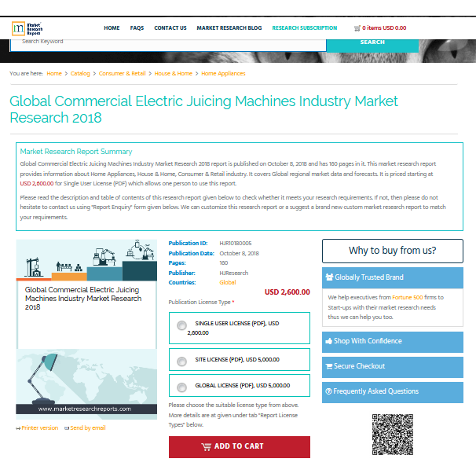Viewport: 476px width, 466px height.
Task: Click the Printer version link
Action: (40, 427)
